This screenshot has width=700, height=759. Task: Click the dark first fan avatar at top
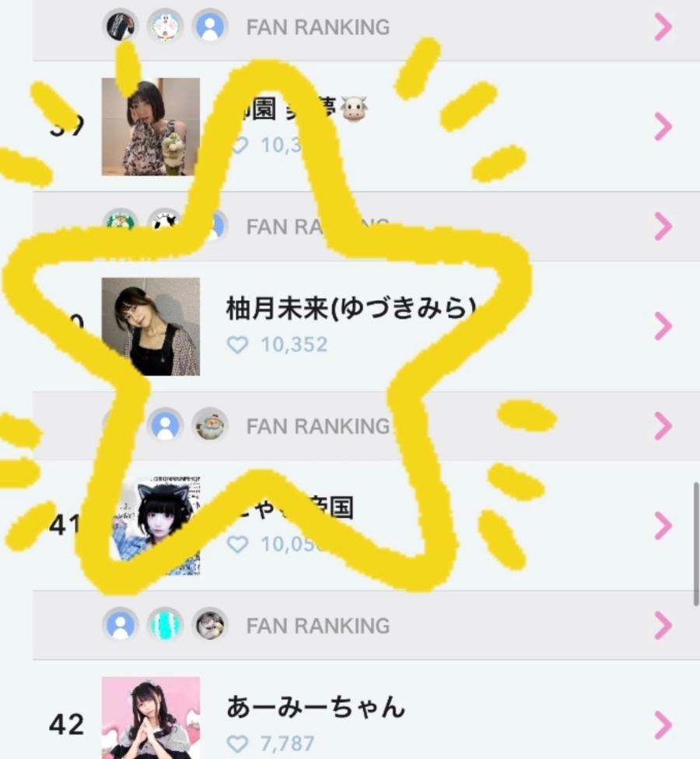(120, 26)
